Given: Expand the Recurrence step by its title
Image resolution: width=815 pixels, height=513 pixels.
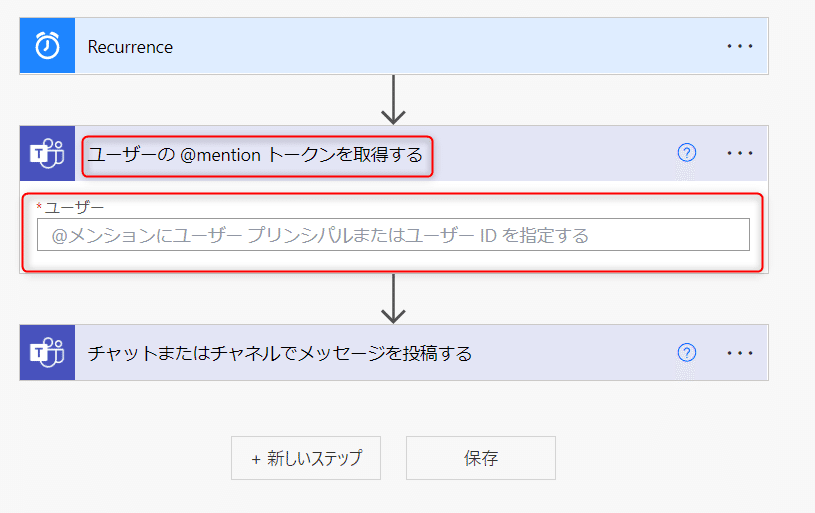Looking at the screenshot, I should [130, 47].
